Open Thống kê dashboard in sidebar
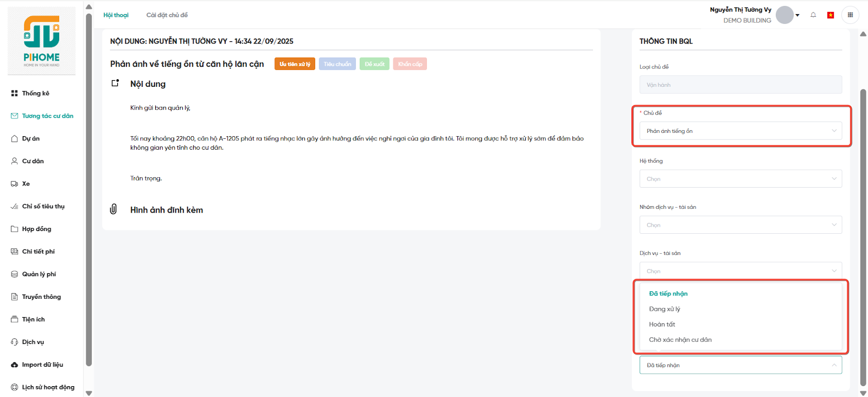Screen dimensions: 868x397 click(35, 93)
